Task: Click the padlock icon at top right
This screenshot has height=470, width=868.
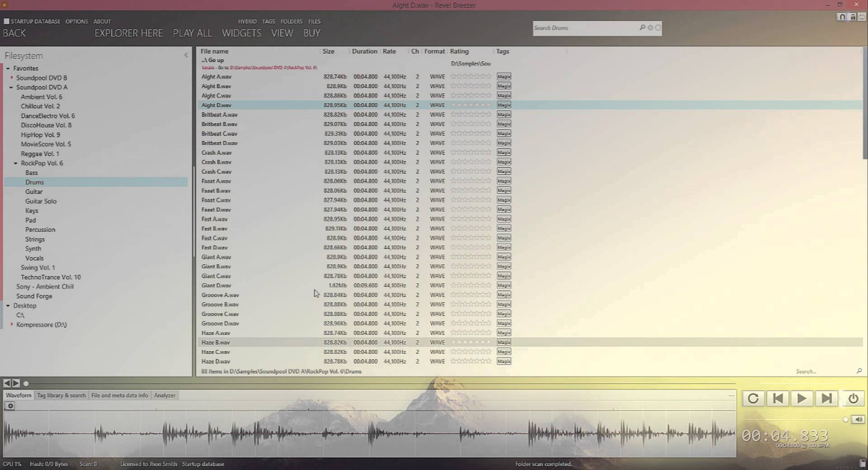Action: (853, 17)
